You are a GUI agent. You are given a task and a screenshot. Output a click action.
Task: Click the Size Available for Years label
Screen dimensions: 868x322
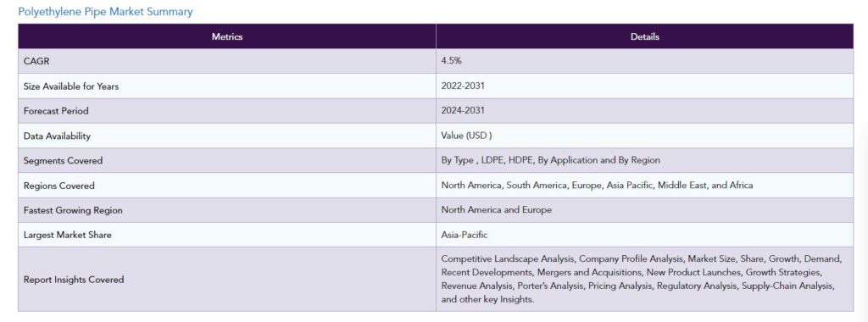pos(71,86)
